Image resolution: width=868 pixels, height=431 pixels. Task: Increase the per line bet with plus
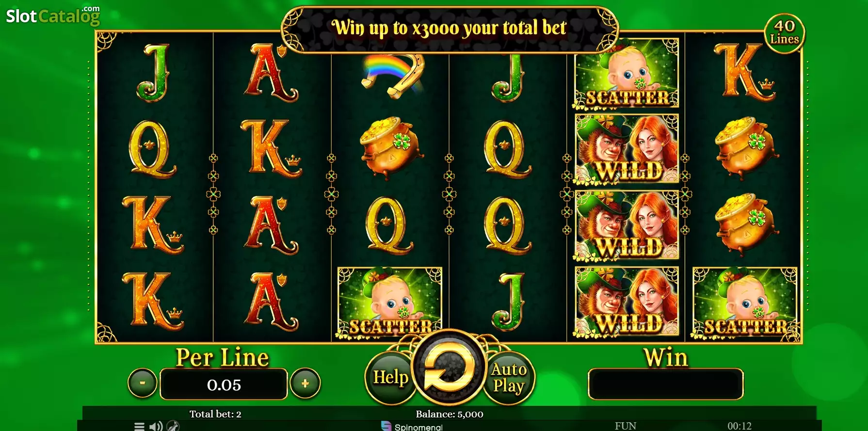(305, 383)
